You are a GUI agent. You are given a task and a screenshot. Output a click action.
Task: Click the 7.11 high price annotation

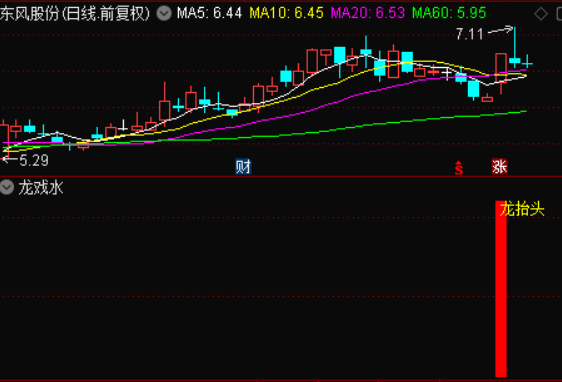point(470,34)
